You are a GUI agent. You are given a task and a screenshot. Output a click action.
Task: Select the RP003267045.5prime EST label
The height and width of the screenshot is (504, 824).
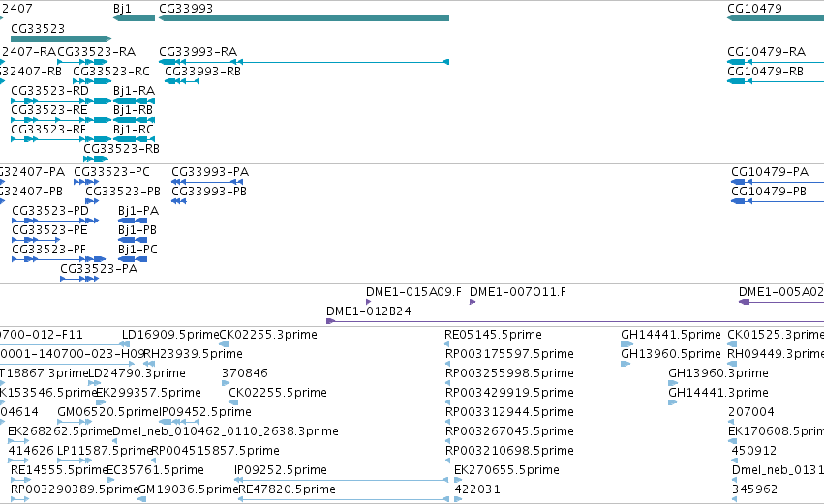[x=509, y=431]
